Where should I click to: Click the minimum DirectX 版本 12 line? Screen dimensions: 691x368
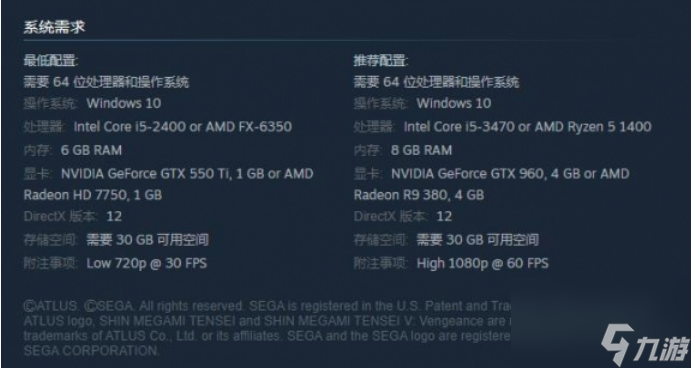coord(73,216)
